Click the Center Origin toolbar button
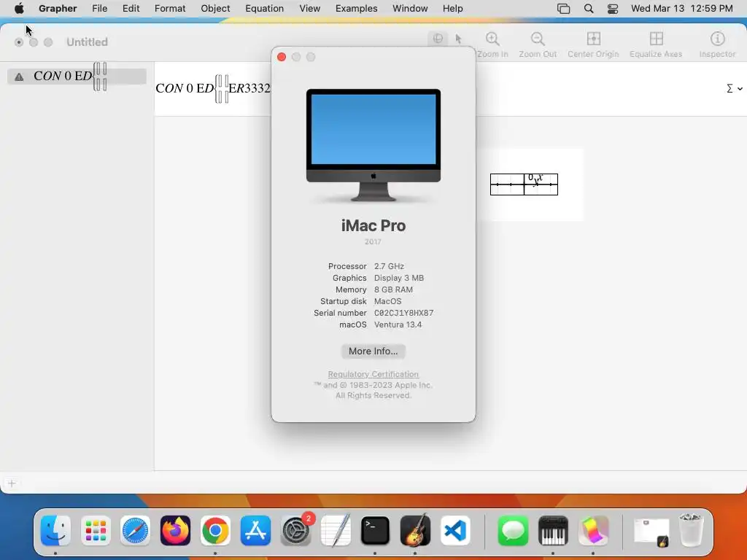 593,44
